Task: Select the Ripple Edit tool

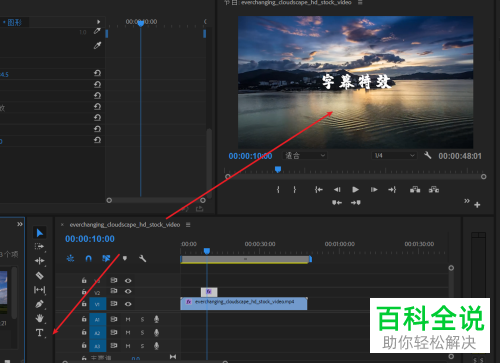Action: click(x=39, y=261)
